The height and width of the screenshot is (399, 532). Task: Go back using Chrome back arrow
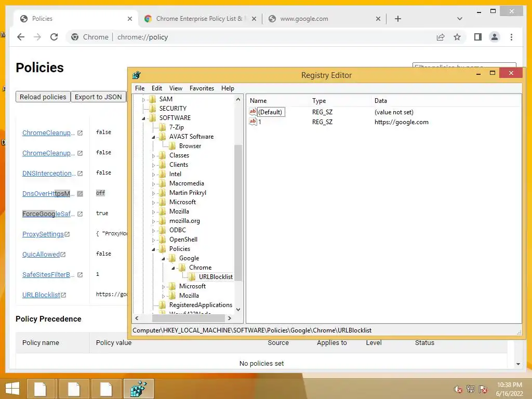pos(21,37)
